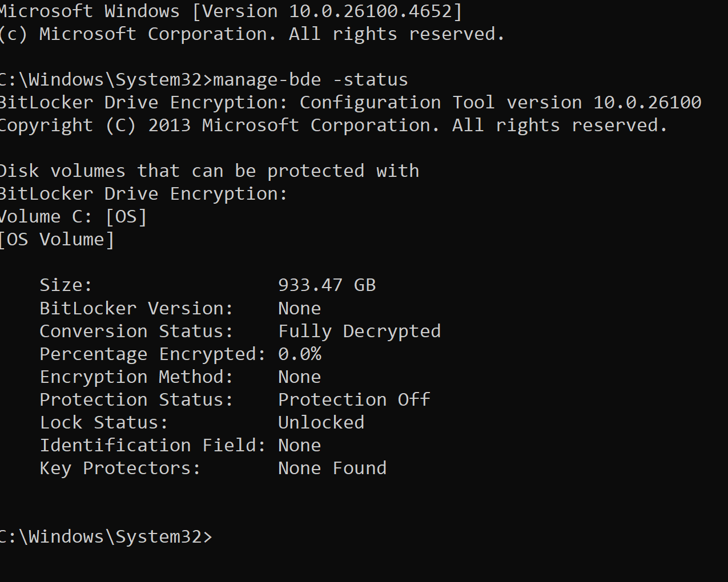
Task: Click the "Size:" field label
Action: coord(66,285)
